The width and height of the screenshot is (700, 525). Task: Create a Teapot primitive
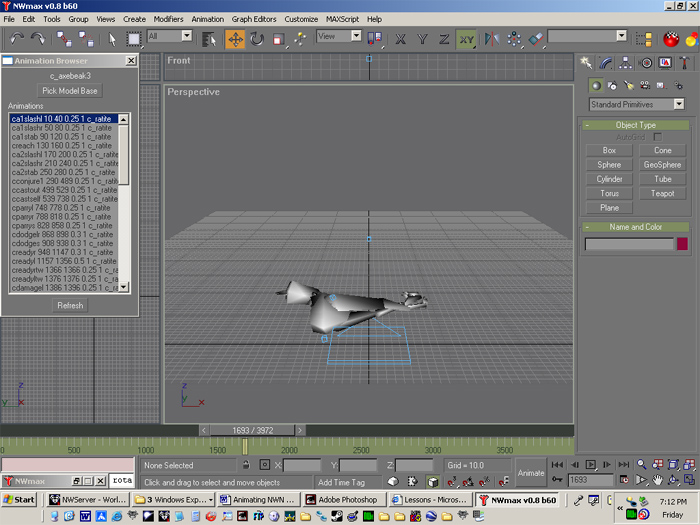pos(662,193)
